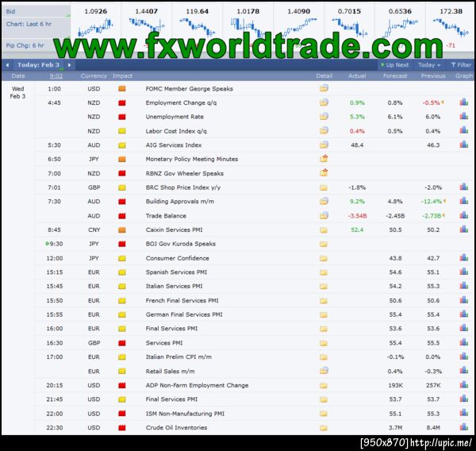
Task: Open BOJ Gov Kuroda Speaks event
Action: (x=181, y=244)
